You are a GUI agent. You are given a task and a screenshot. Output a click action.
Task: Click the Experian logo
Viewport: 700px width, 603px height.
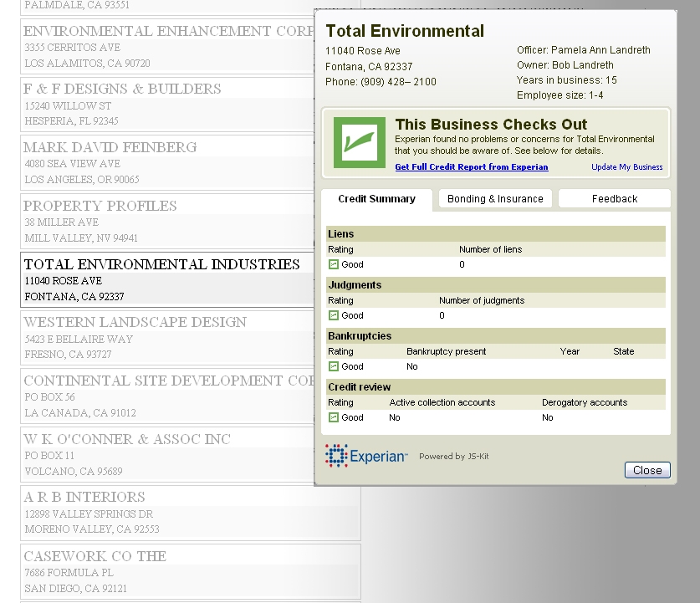(366, 456)
